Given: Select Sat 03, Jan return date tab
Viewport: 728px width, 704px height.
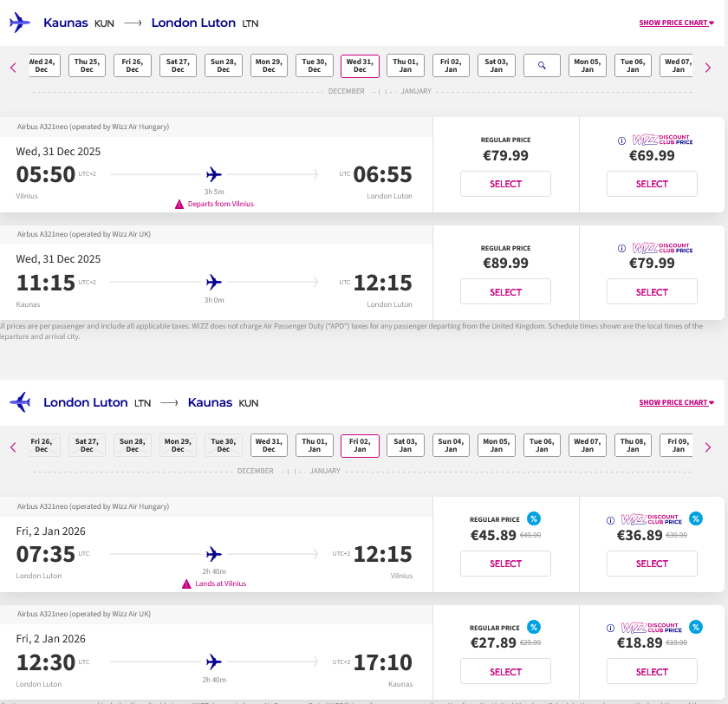Looking at the screenshot, I should click(406, 446).
